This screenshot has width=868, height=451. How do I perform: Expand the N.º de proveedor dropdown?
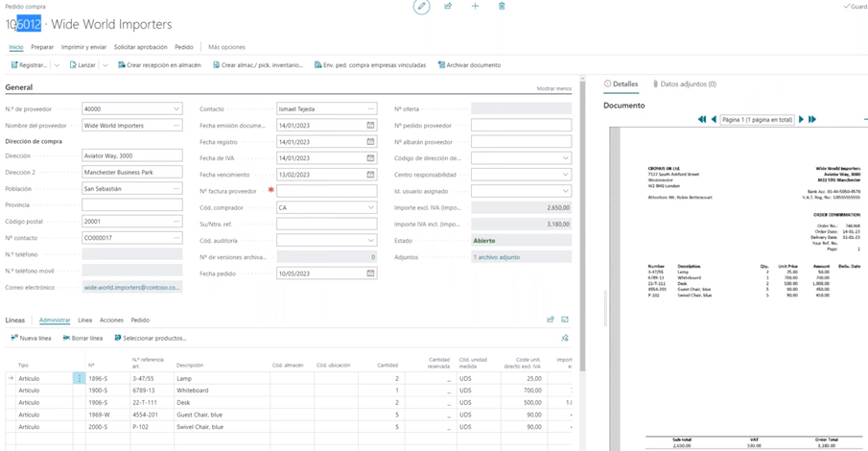176,109
